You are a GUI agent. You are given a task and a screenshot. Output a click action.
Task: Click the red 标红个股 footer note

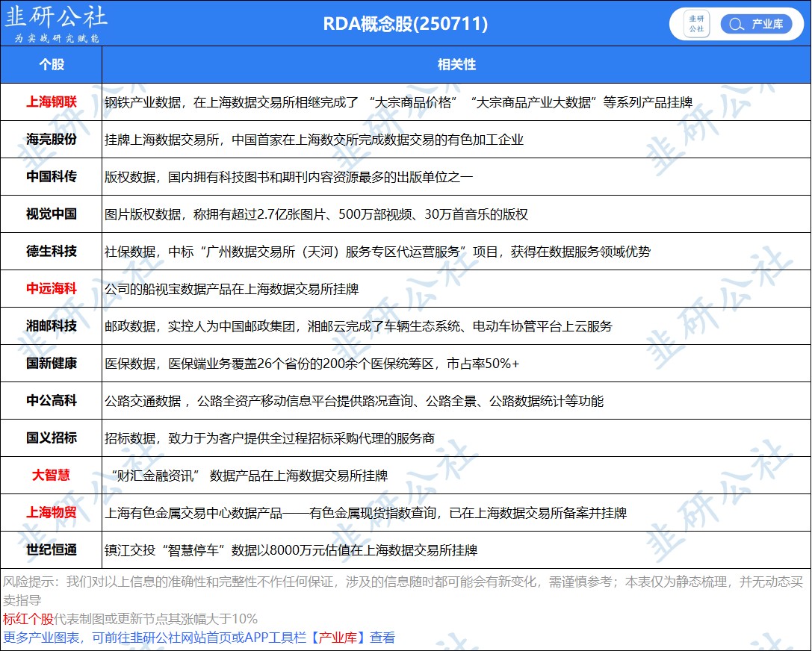28,618
